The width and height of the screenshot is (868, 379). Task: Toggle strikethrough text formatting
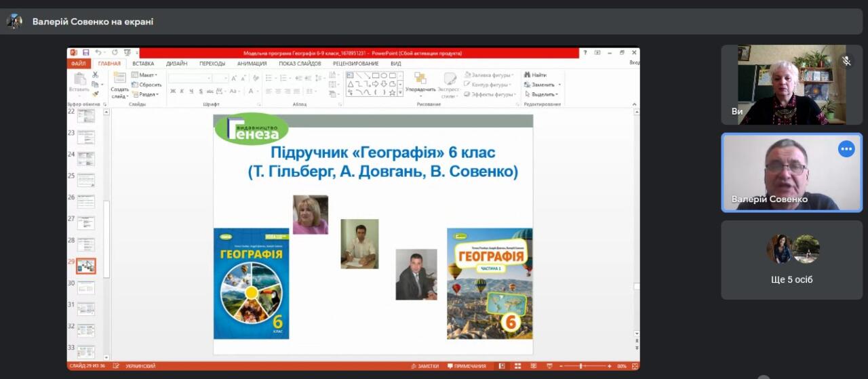(210, 91)
